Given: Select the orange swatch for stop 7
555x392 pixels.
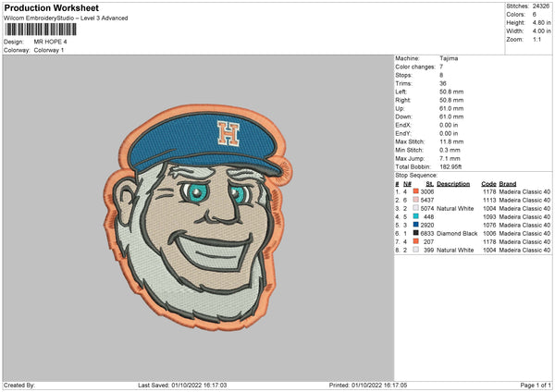Looking at the screenshot, I should (x=417, y=241).
